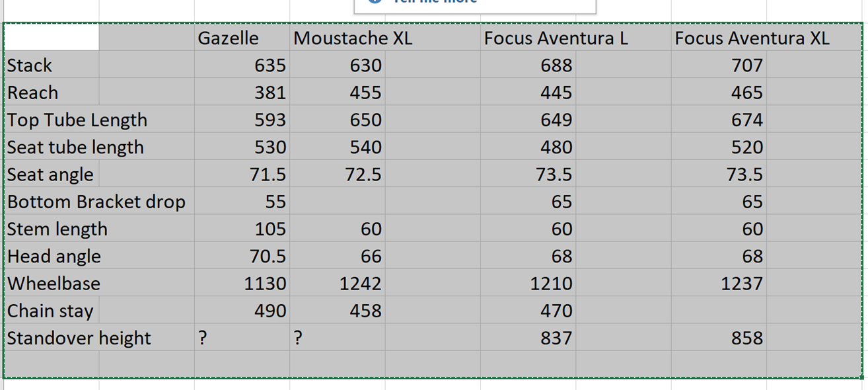Click the Reach row label cell

point(52,93)
